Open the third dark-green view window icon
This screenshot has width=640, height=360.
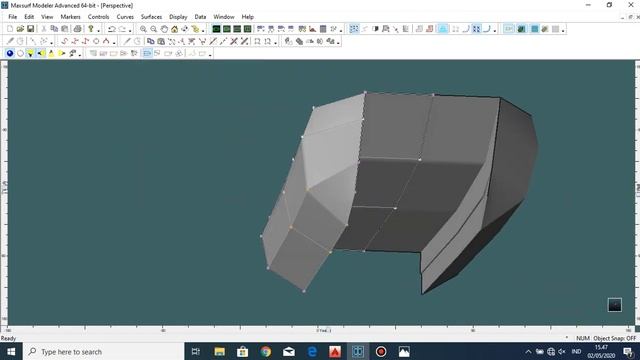[237, 29]
